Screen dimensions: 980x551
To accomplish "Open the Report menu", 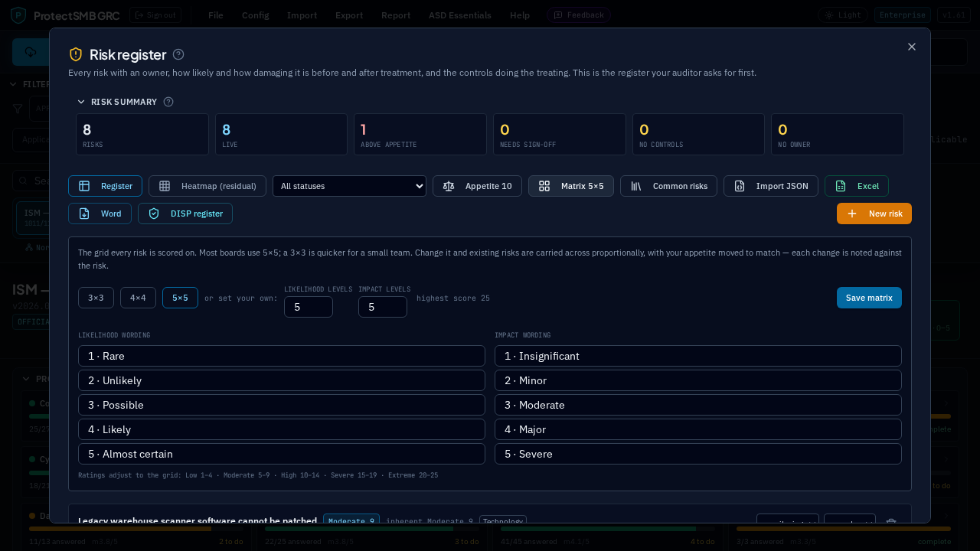I will point(396,15).
